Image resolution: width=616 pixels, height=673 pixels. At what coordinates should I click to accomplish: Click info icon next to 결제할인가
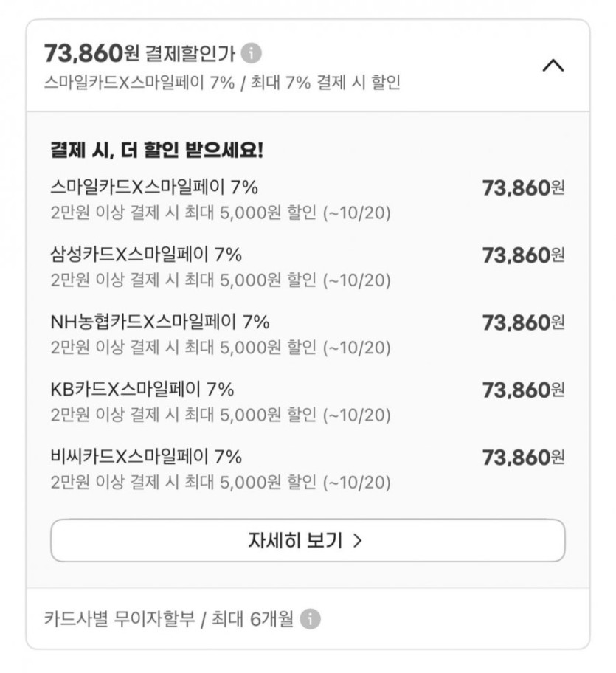[x=252, y=54]
